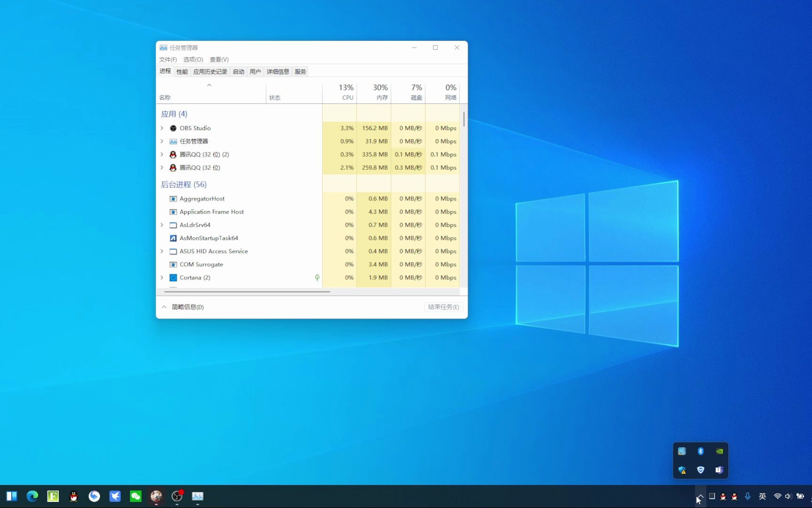Open WeChat from the taskbar
Viewport: 812px width, 508px height.
pos(136,496)
